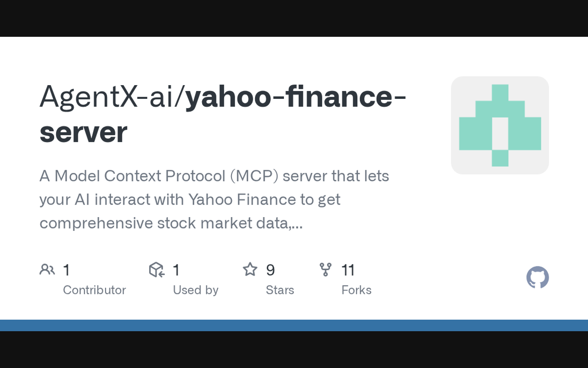Screen dimensions: 588x368
Task: Click the Contributor people icon
Action: coord(47,270)
